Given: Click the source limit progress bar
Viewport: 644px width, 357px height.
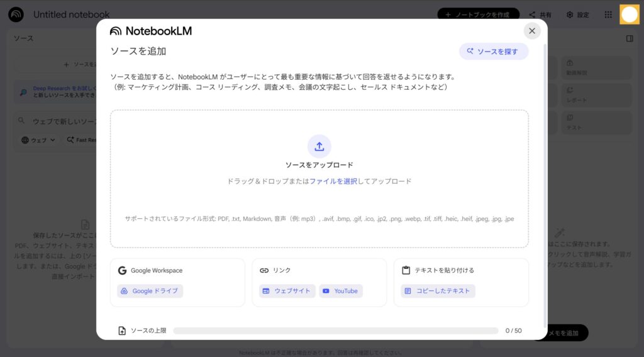Looking at the screenshot, I should pyautogui.click(x=335, y=331).
